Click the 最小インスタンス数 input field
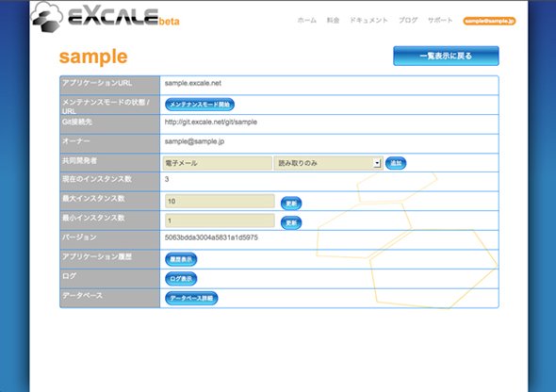The width and height of the screenshot is (556, 392). (x=220, y=220)
